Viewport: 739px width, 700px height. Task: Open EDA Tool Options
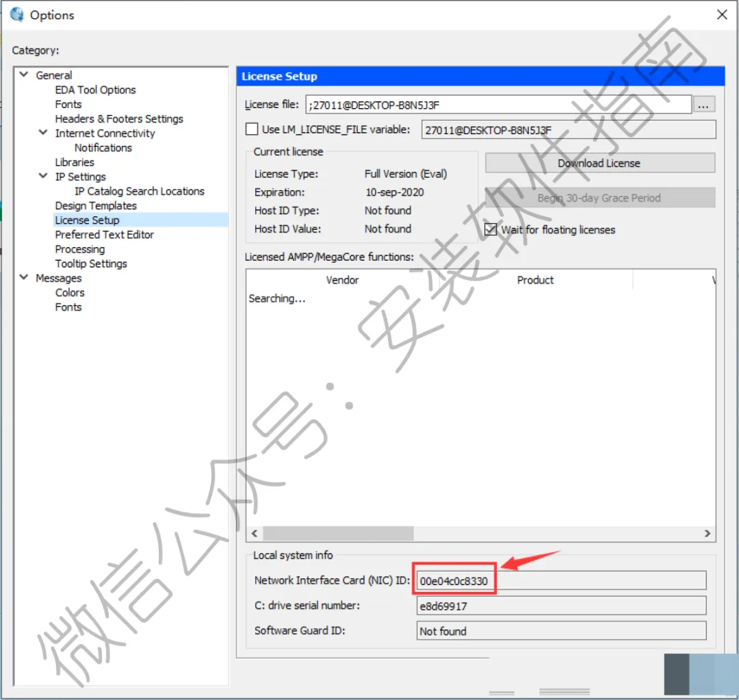tap(95, 90)
